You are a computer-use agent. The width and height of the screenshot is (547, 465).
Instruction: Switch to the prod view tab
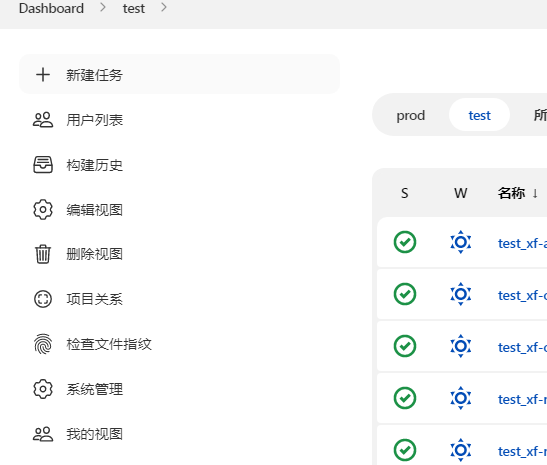point(411,115)
